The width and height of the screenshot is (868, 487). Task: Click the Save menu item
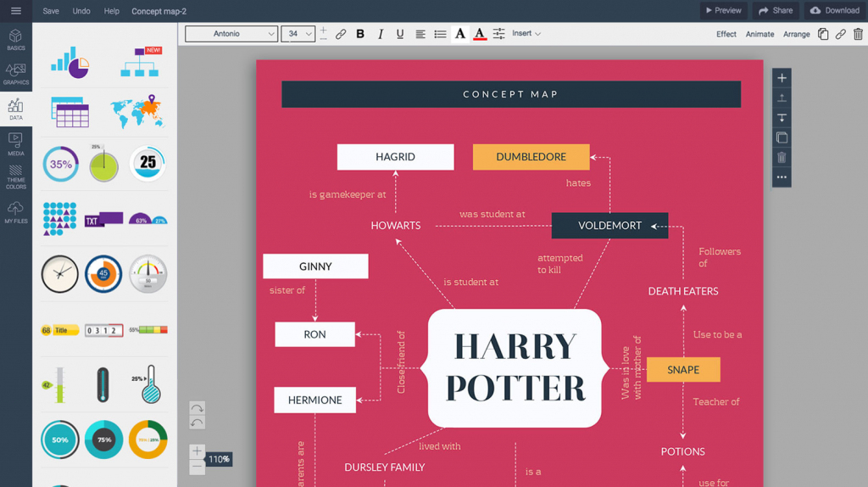click(x=51, y=11)
